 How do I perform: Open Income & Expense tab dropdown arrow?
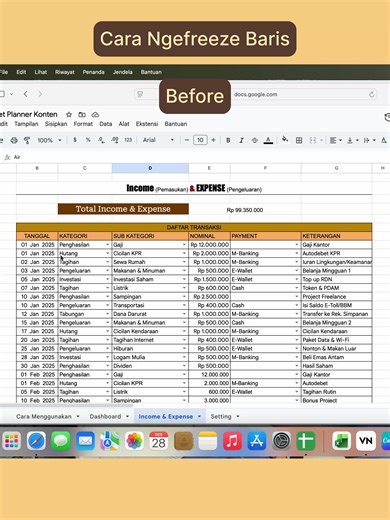point(199,416)
